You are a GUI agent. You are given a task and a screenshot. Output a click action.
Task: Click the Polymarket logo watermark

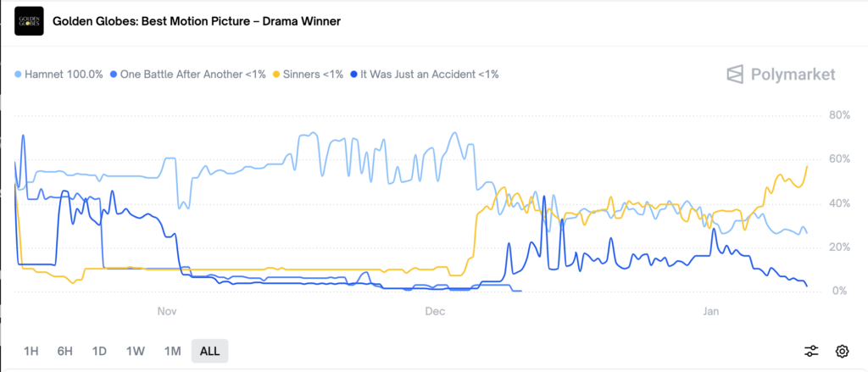(781, 75)
